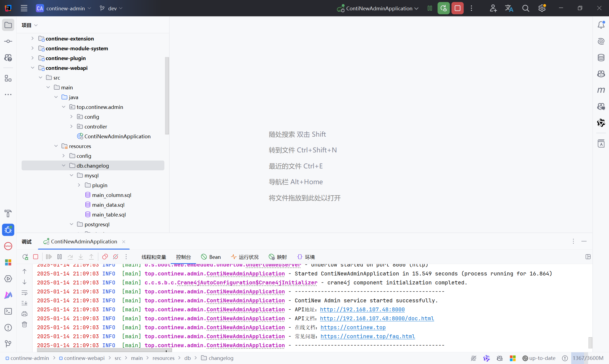The width and height of the screenshot is (609, 364).
Task: Switch to 线程和变量 tab
Action: (154, 257)
